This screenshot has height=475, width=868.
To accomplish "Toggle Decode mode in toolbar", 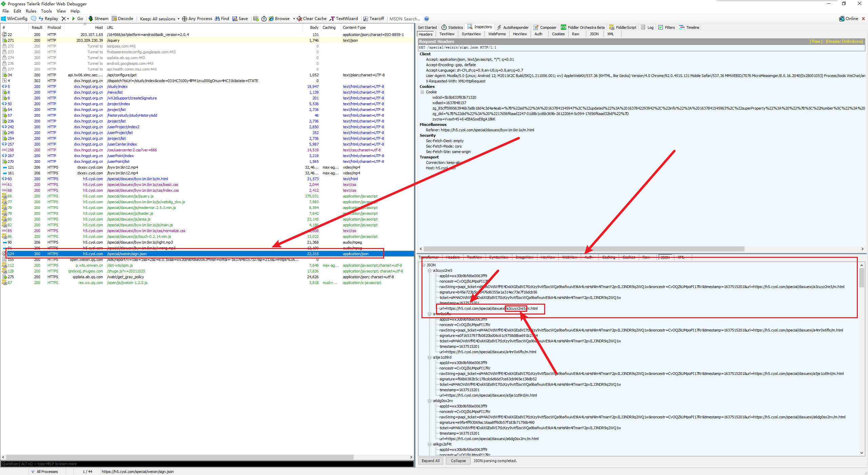I will click(122, 19).
